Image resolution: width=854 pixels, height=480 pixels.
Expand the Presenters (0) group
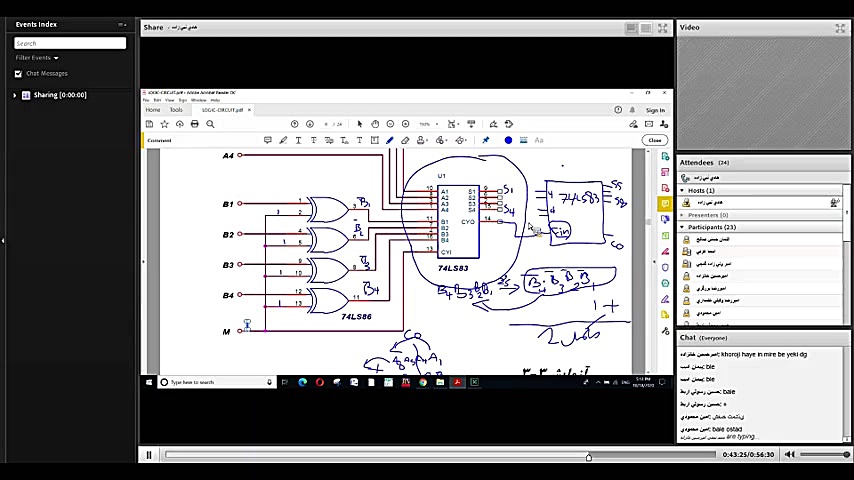pos(682,215)
